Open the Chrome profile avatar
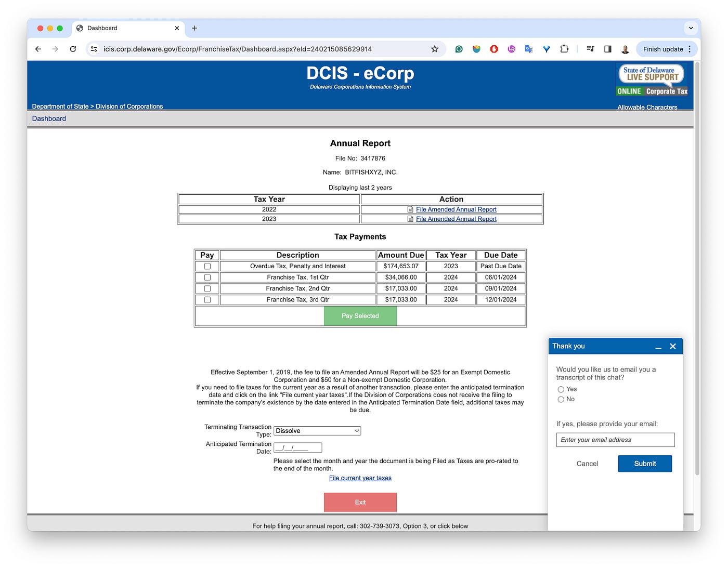 (625, 49)
